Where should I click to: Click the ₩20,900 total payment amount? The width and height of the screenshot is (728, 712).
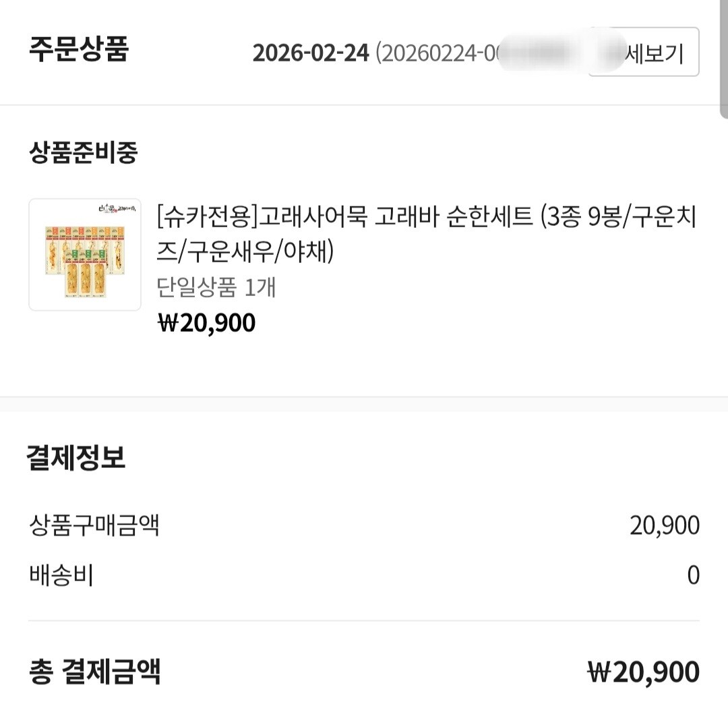[643, 672]
